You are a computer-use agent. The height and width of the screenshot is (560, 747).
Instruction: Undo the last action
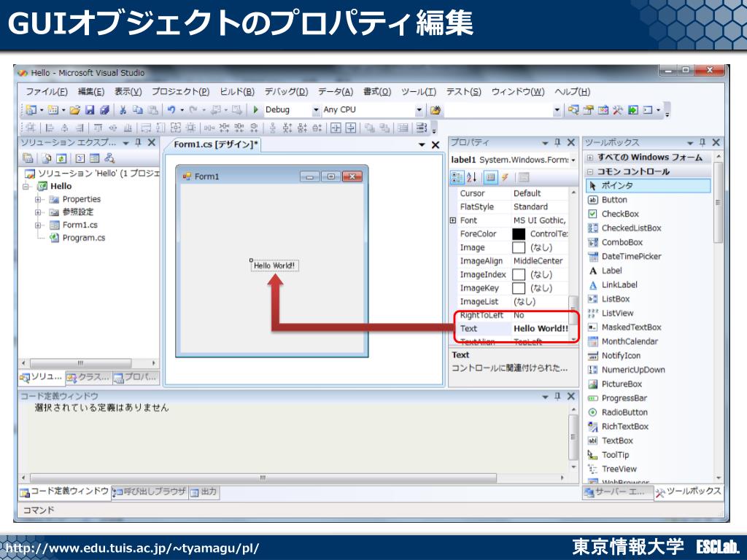point(171,110)
